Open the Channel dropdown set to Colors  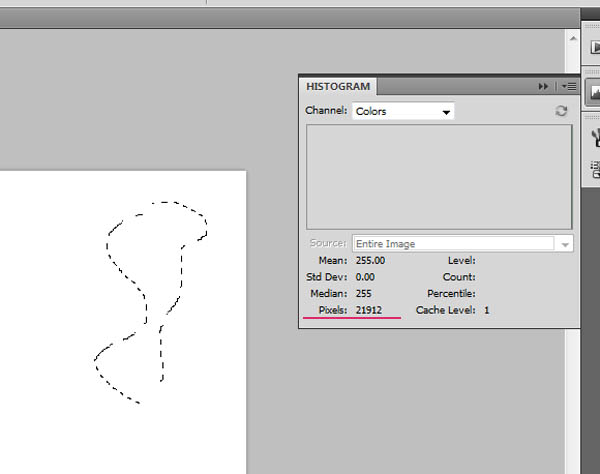pyautogui.click(x=403, y=112)
